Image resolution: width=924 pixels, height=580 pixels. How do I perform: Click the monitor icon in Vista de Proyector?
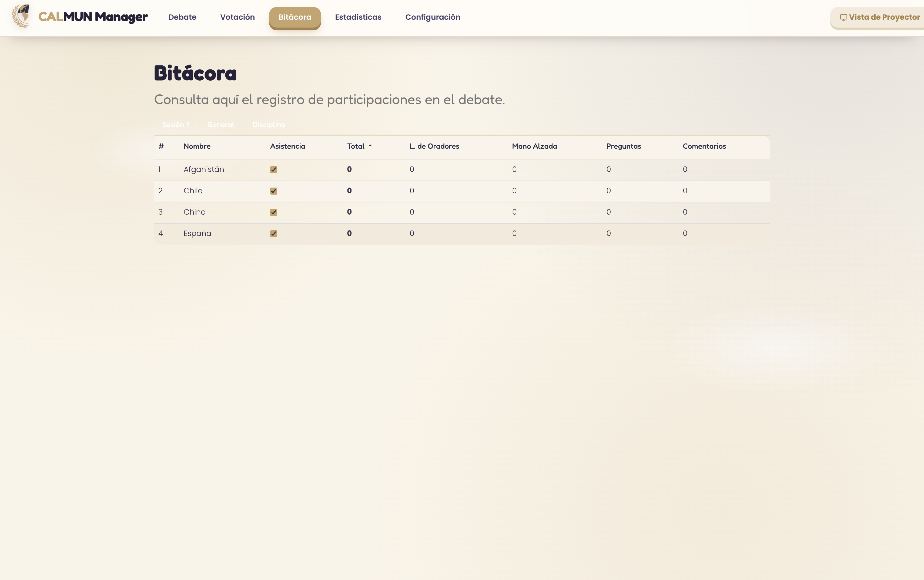(x=843, y=17)
